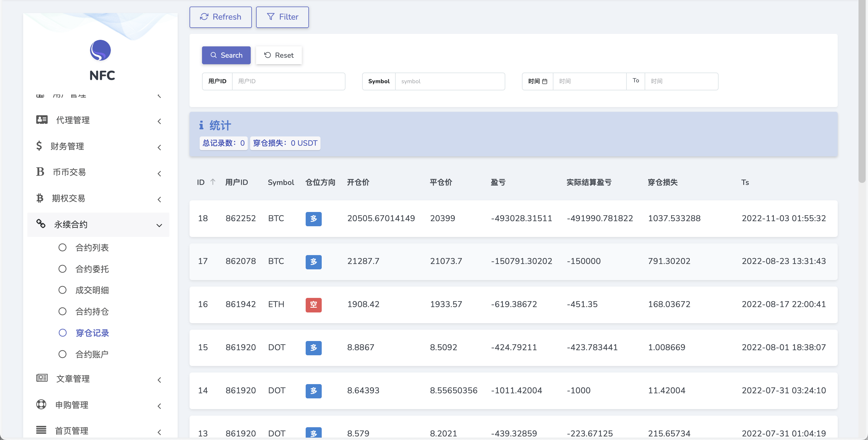Viewport: 868px width, 440px height.
Task: Click the Symbol input field
Action: point(449,81)
